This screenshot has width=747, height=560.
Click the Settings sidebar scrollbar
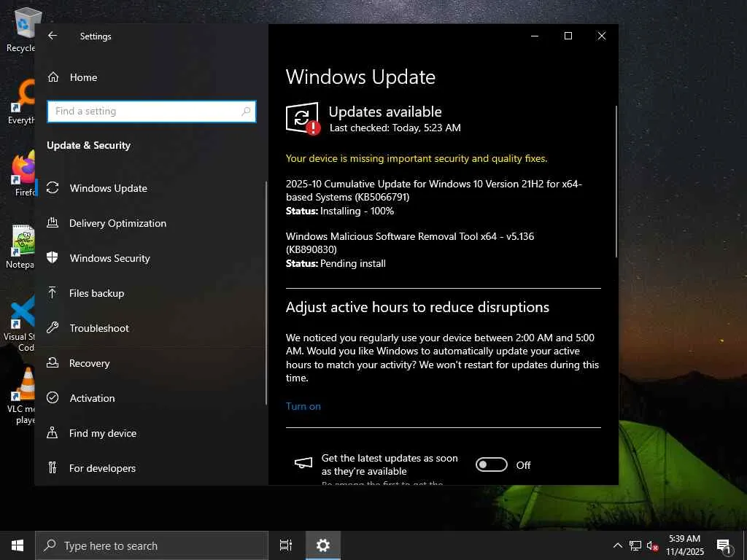click(266, 293)
